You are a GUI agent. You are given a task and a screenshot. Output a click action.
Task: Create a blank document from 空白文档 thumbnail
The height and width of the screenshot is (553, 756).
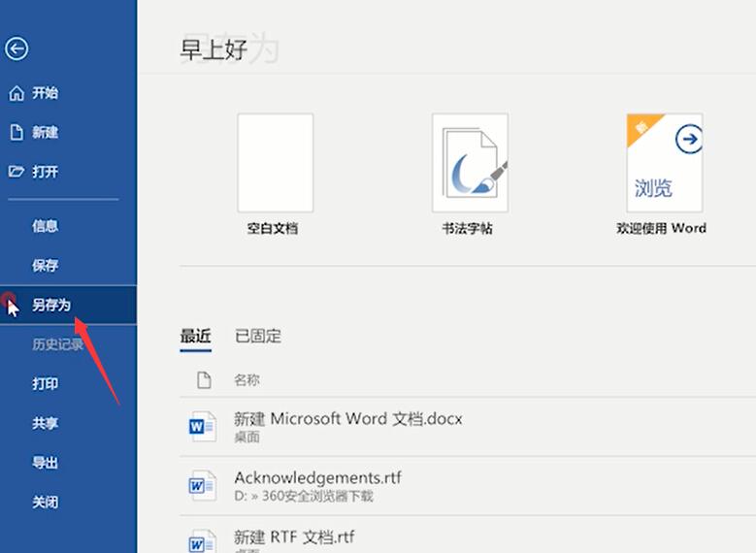(276, 163)
